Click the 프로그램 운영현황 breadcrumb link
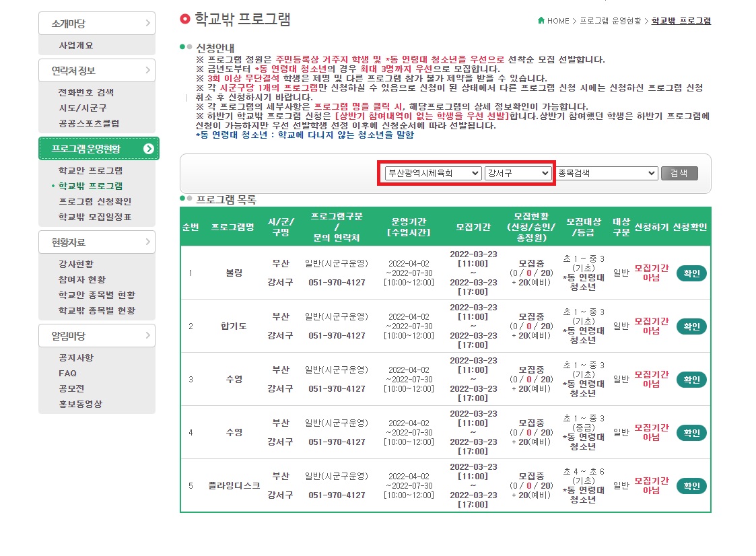The image size is (756, 556). pyautogui.click(x=611, y=21)
